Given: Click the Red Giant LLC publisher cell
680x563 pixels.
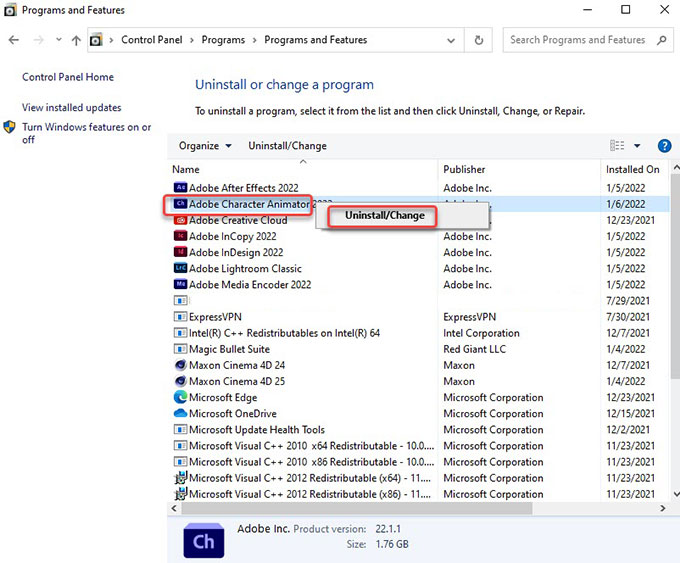Looking at the screenshot, I should [474, 349].
